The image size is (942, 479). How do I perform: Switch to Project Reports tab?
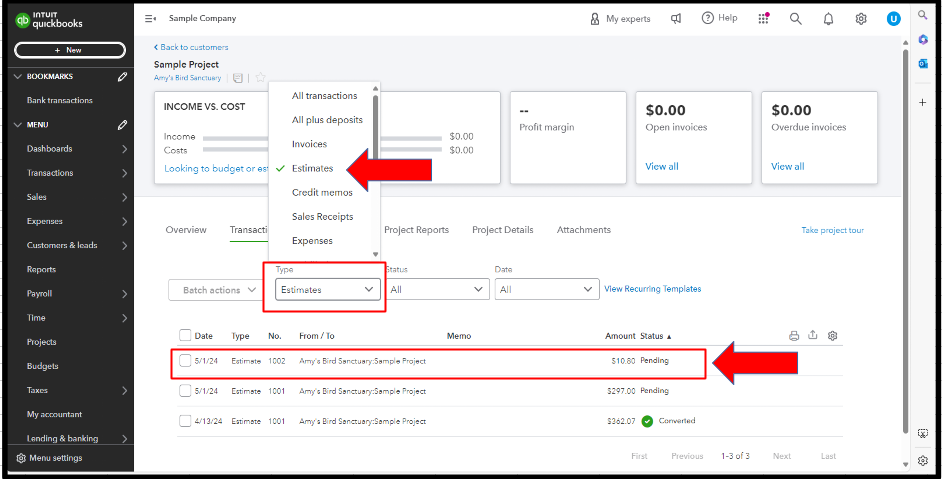click(416, 230)
